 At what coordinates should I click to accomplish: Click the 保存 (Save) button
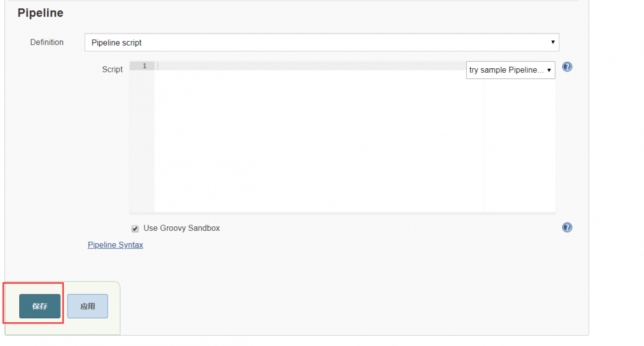(40, 306)
